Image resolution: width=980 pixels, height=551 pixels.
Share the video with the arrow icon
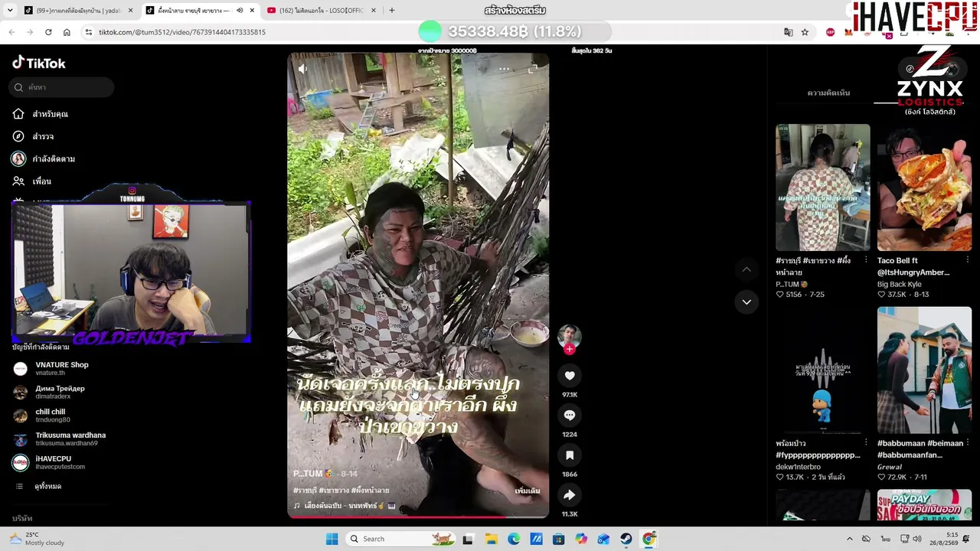[570, 495]
